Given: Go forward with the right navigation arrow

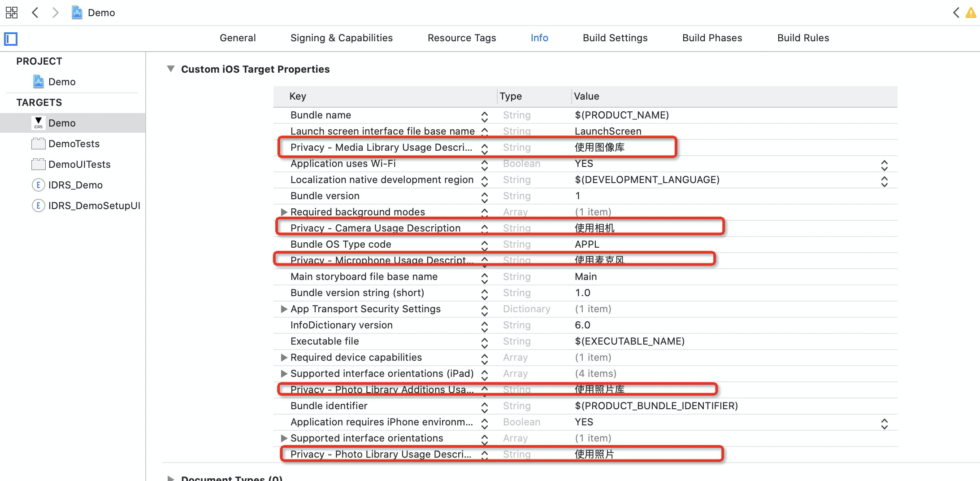Looking at the screenshot, I should [55, 13].
